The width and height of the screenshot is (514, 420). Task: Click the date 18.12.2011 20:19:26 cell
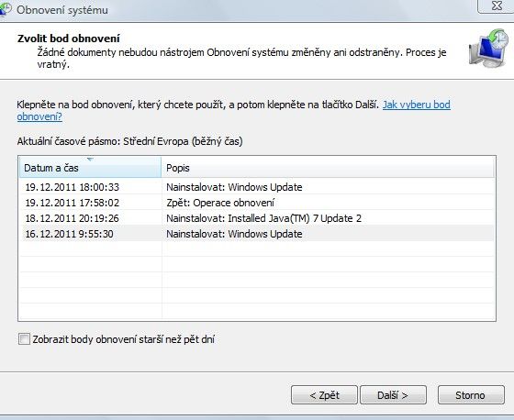point(73,218)
